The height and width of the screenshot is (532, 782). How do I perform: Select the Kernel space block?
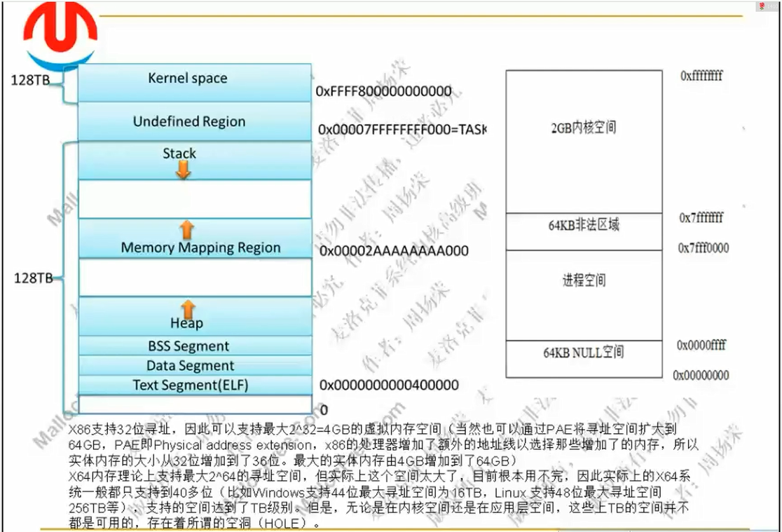(195, 83)
